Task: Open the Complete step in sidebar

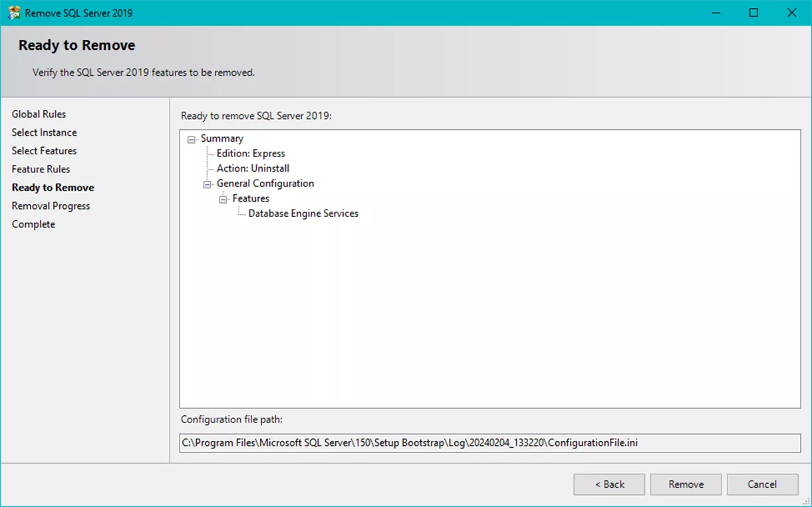Action: pyautogui.click(x=33, y=224)
